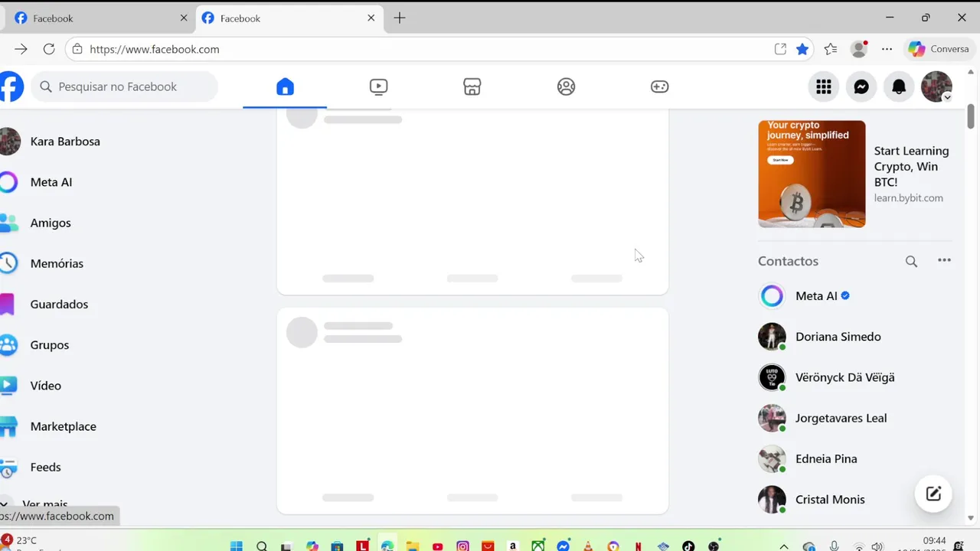
Task: Open a new browser tab
Action: click(x=400, y=18)
